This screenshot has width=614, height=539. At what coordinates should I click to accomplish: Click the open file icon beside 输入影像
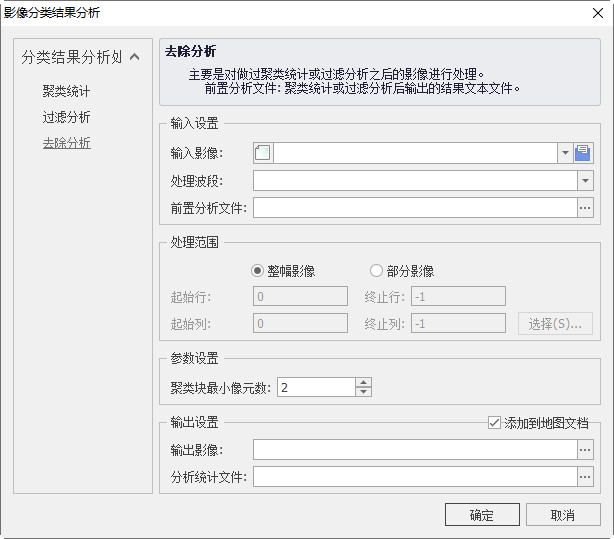point(584,153)
